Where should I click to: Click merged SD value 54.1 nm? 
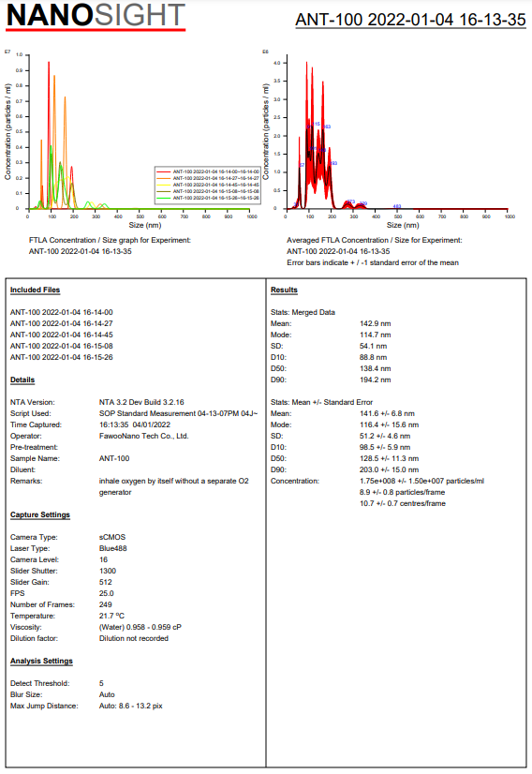pyautogui.click(x=373, y=346)
